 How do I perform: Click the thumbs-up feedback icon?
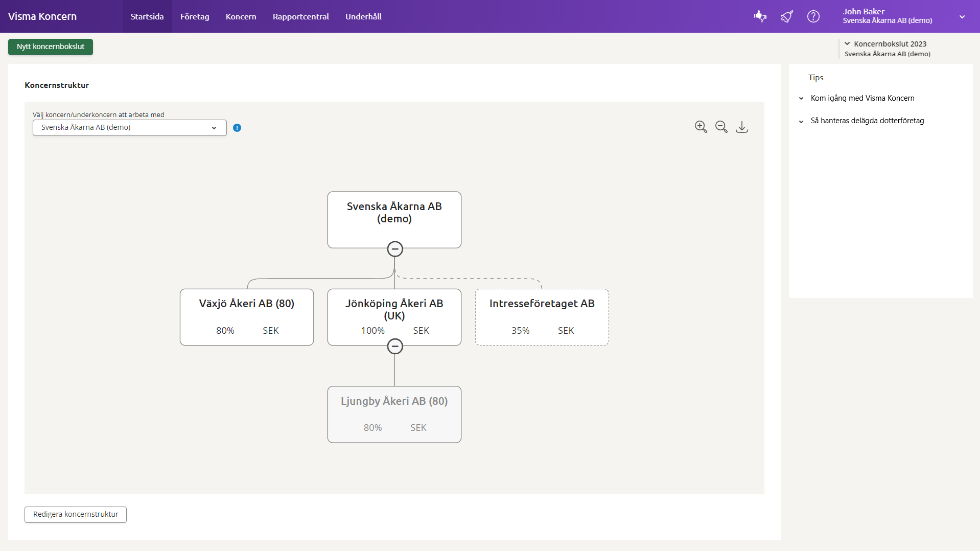pos(760,16)
